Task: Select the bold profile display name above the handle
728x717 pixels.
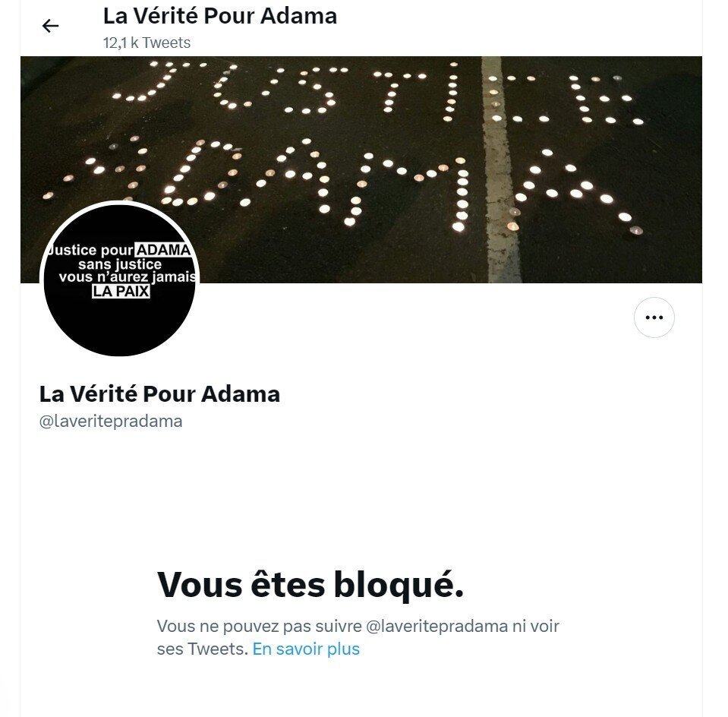Action: pyautogui.click(x=159, y=394)
